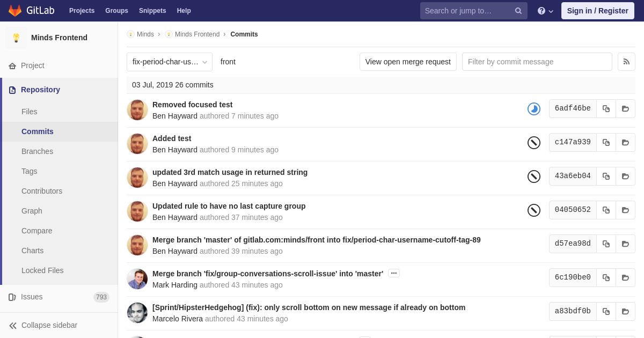Open the help question-mark menu
This screenshot has width=644, height=338.
(x=545, y=11)
